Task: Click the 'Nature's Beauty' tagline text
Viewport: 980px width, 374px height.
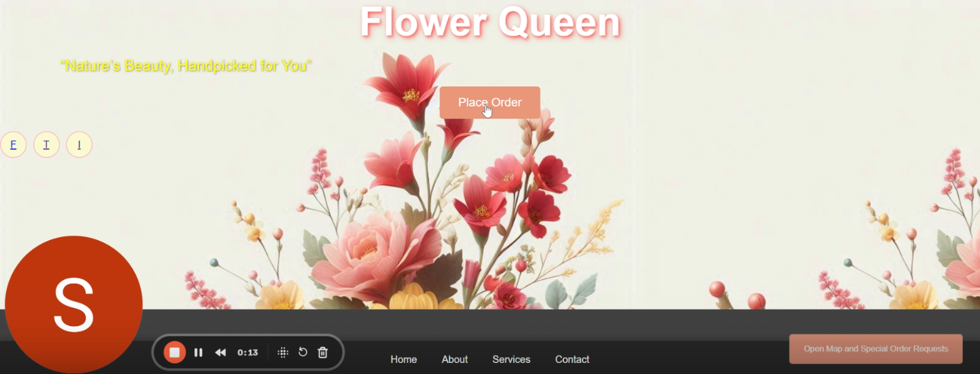Action: [186, 66]
